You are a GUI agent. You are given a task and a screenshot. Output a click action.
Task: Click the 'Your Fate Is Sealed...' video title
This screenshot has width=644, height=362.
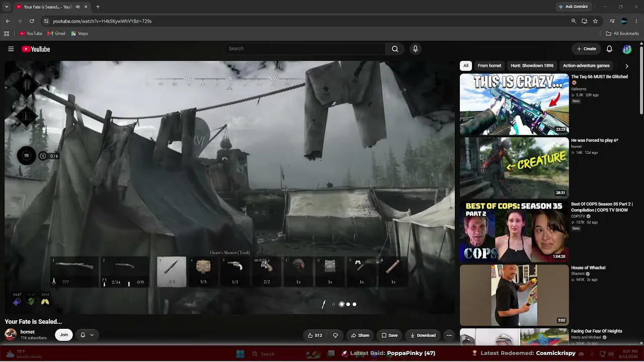point(33,322)
